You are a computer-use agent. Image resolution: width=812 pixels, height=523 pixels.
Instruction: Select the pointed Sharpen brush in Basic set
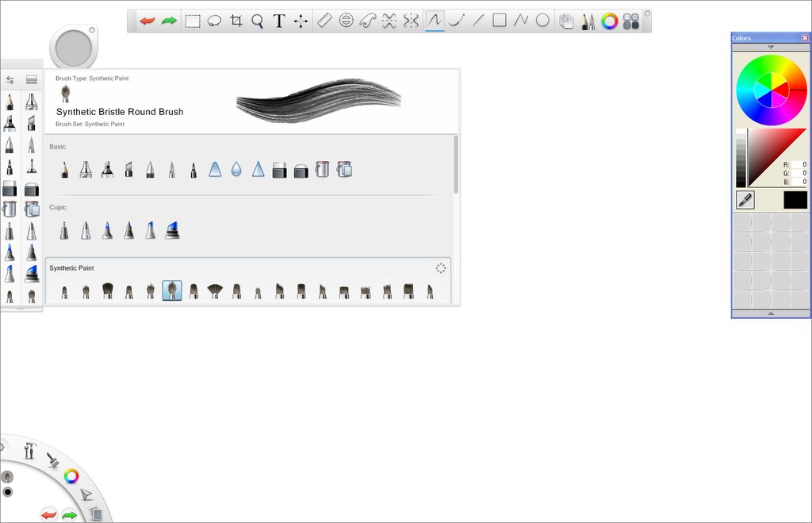[x=258, y=170]
